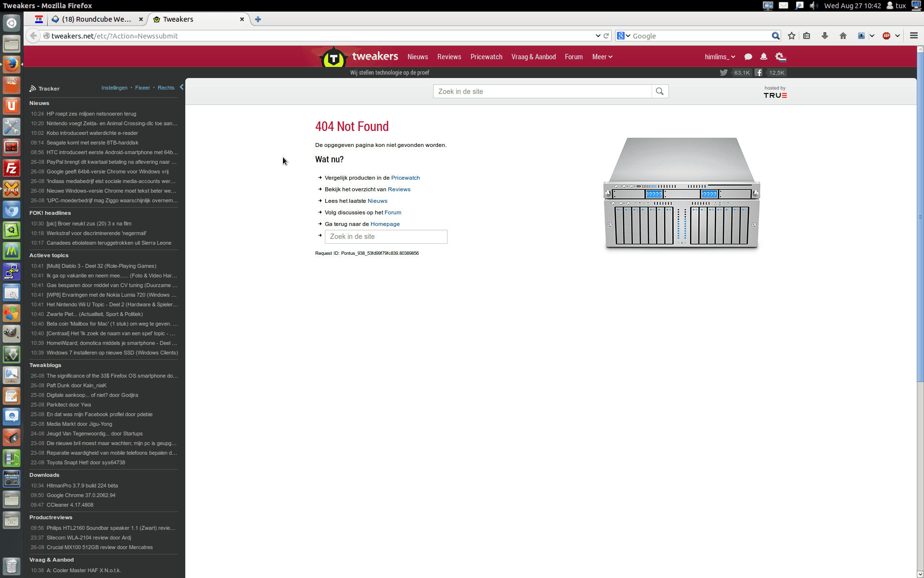Click the magnifying glass search icon
This screenshot has width=924, height=578.
pos(660,91)
